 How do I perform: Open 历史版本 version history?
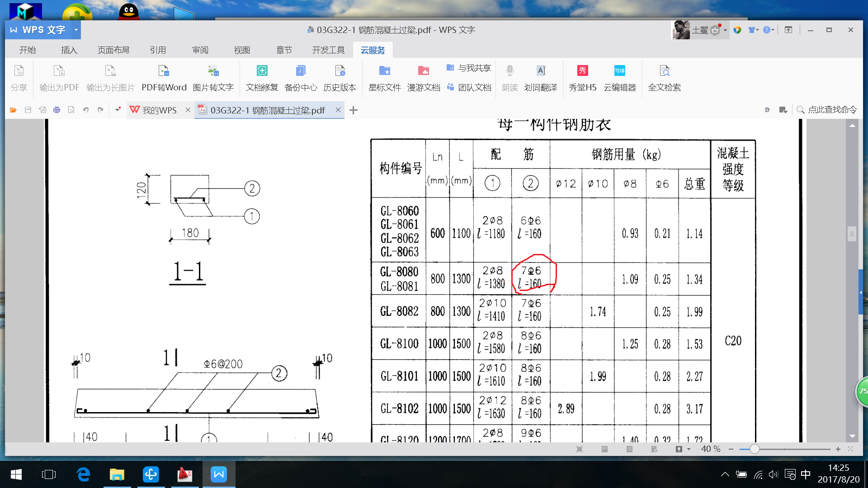click(x=340, y=78)
